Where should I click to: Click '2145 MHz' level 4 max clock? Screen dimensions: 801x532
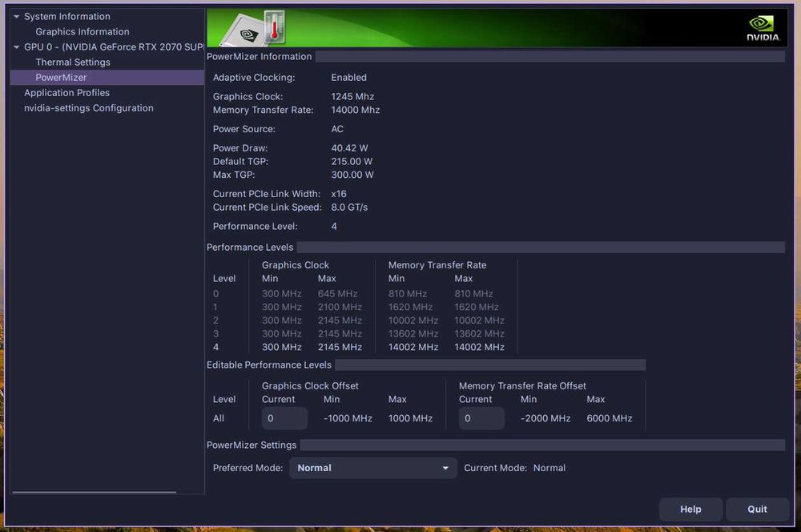340,347
